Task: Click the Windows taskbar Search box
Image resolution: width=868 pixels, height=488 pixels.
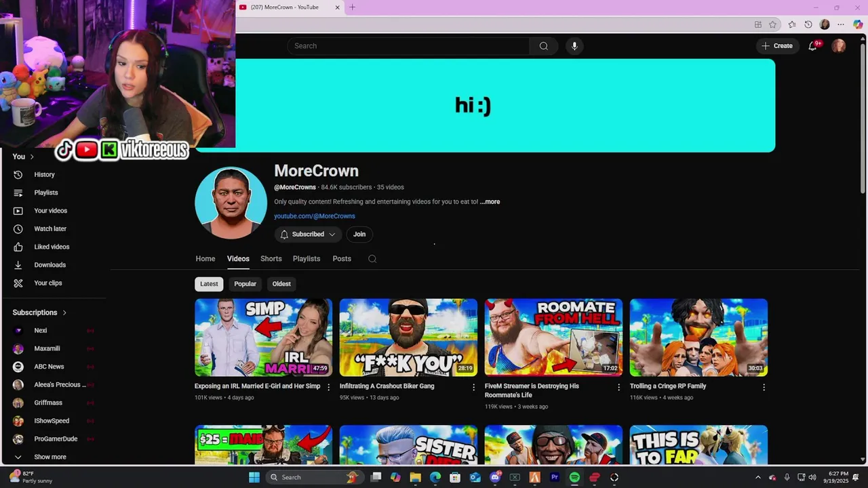Action: tap(314, 477)
